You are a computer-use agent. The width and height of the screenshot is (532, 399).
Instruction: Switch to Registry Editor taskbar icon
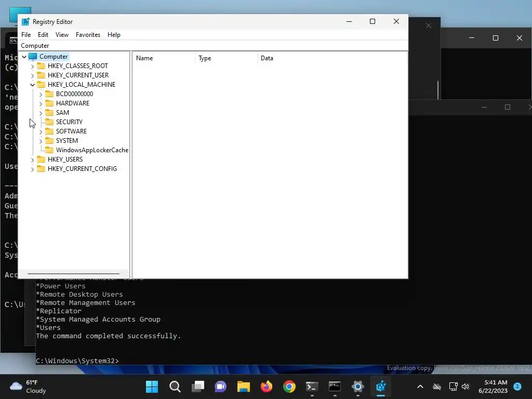[381, 387]
